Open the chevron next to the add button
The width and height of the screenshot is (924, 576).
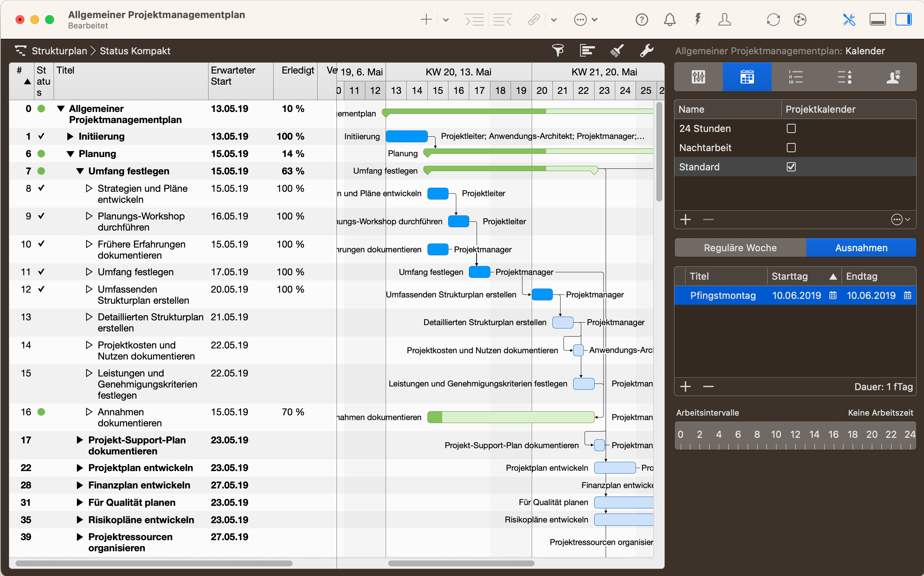point(446,20)
